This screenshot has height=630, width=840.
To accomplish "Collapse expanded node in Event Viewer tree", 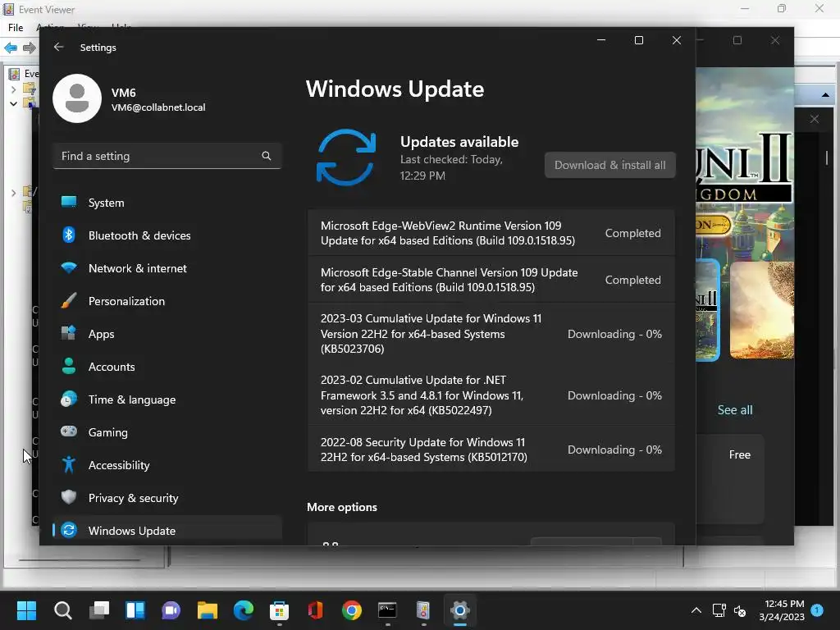I will 13,103.
